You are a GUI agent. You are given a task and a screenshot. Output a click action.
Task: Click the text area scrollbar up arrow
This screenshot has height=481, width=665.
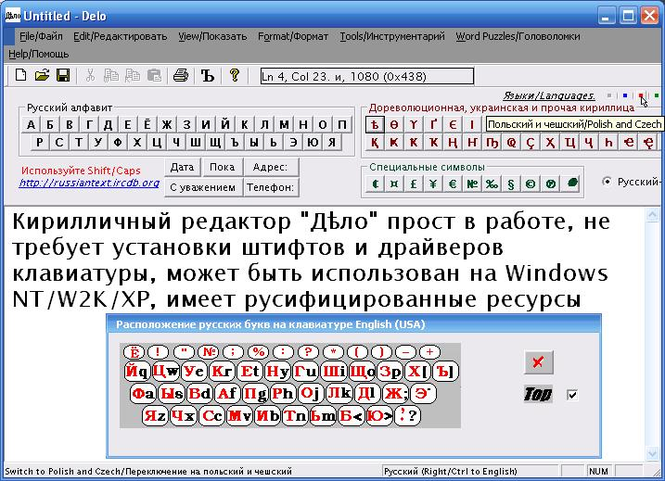[652, 215]
